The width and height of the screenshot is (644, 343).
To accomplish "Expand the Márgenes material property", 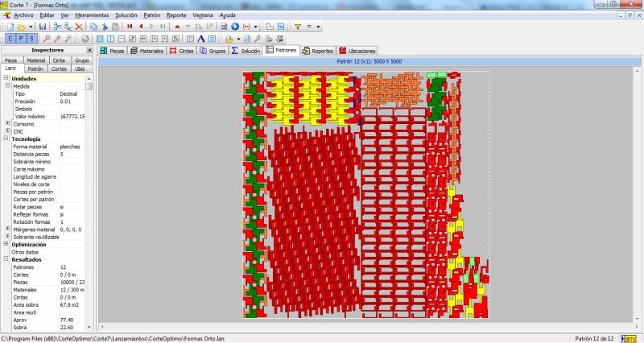I will point(7,229).
